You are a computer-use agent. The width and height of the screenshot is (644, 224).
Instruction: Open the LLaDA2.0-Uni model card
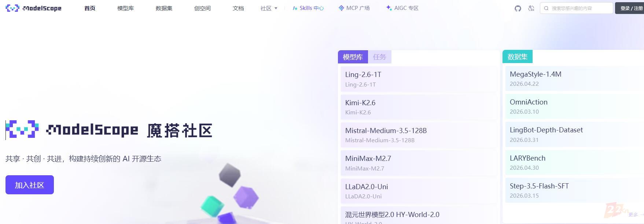click(x=419, y=191)
